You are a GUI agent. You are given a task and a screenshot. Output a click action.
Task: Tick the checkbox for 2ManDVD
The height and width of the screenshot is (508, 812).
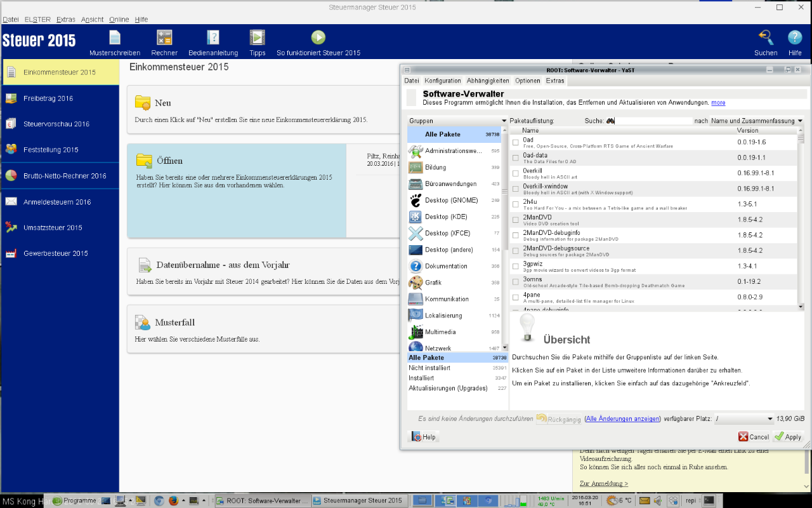point(516,220)
